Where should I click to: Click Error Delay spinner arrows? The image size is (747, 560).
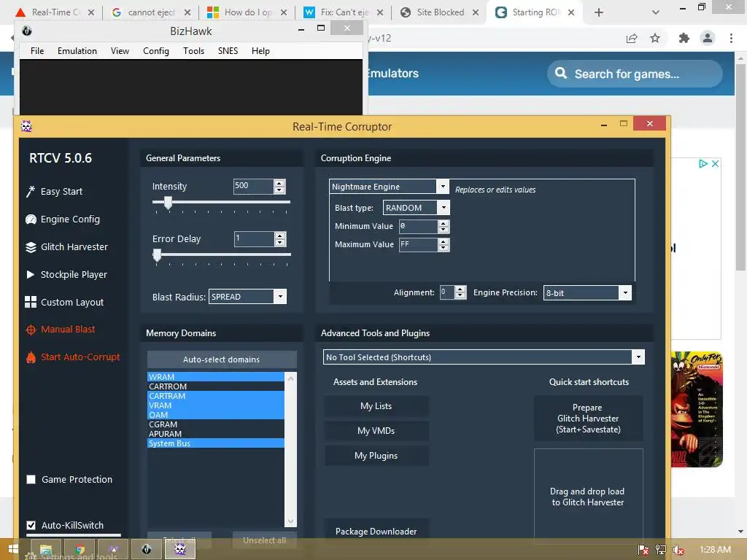[280, 239]
